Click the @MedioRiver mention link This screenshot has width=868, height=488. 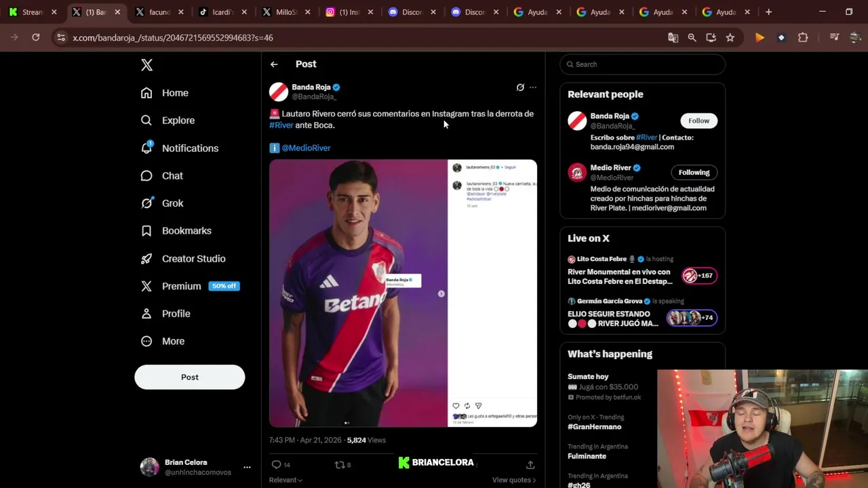coord(306,148)
